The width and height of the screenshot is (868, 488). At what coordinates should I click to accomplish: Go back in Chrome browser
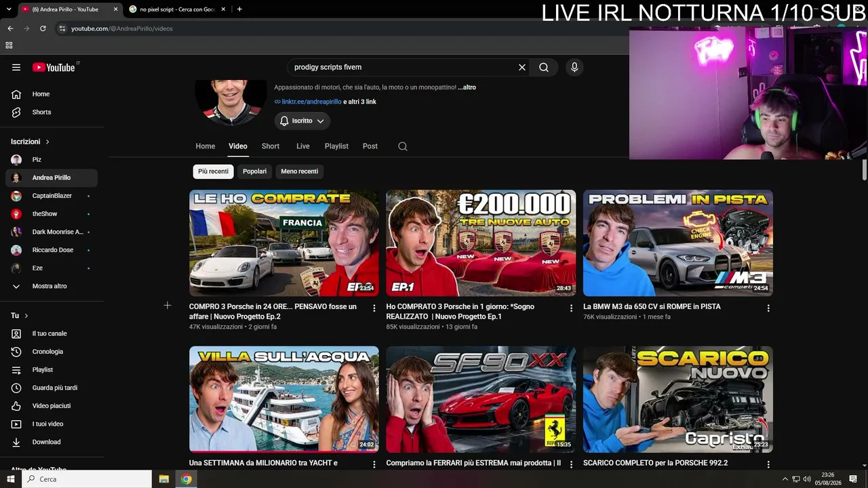(x=10, y=28)
